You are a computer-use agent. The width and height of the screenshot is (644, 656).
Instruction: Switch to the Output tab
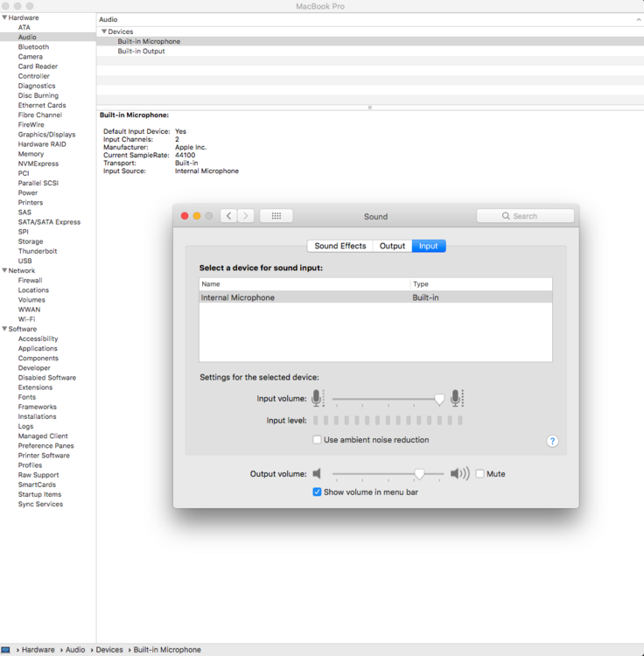click(x=392, y=246)
